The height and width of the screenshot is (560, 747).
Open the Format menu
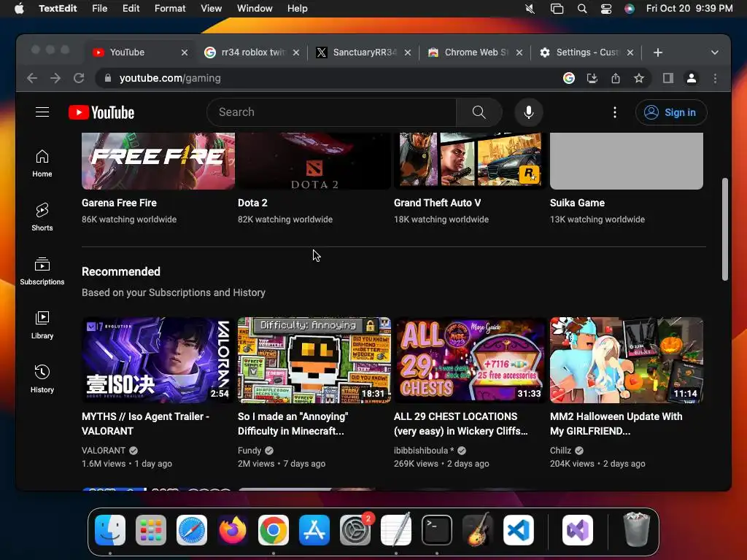[169, 9]
